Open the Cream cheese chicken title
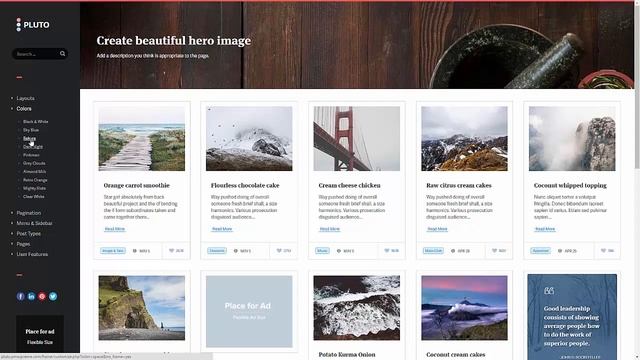The image size is (640, 360). tap(349, 185)
